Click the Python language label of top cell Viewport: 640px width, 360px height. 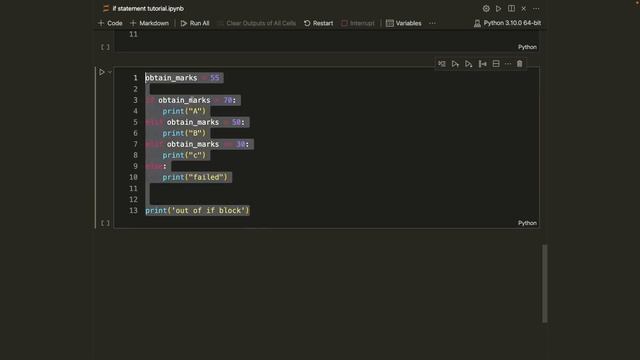click(x=527, y=47)
